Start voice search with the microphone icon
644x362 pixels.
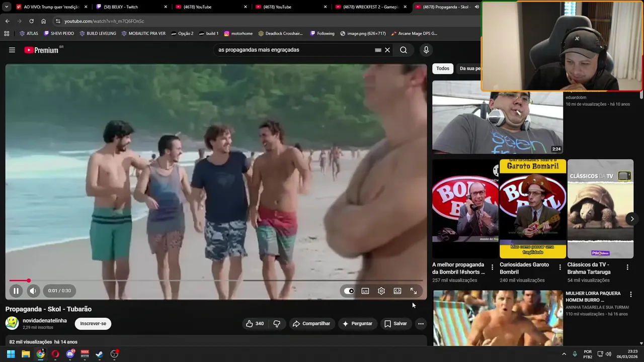coord(426,50)
